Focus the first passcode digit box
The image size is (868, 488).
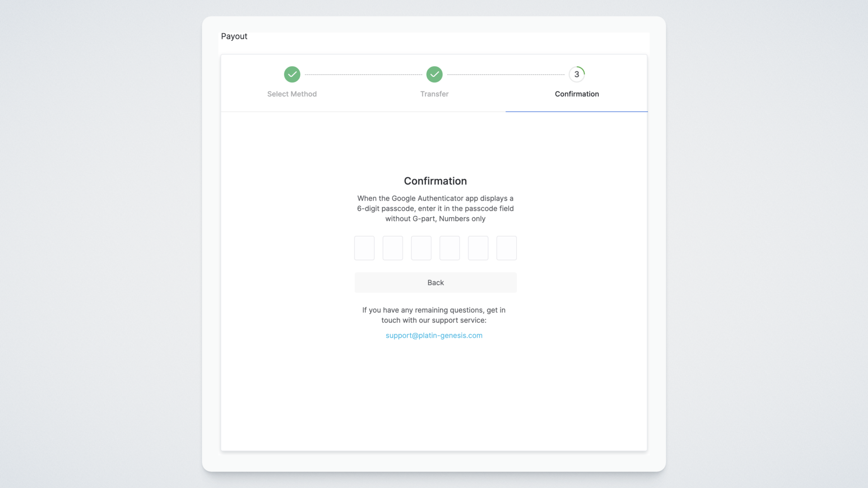coord(364,248)
